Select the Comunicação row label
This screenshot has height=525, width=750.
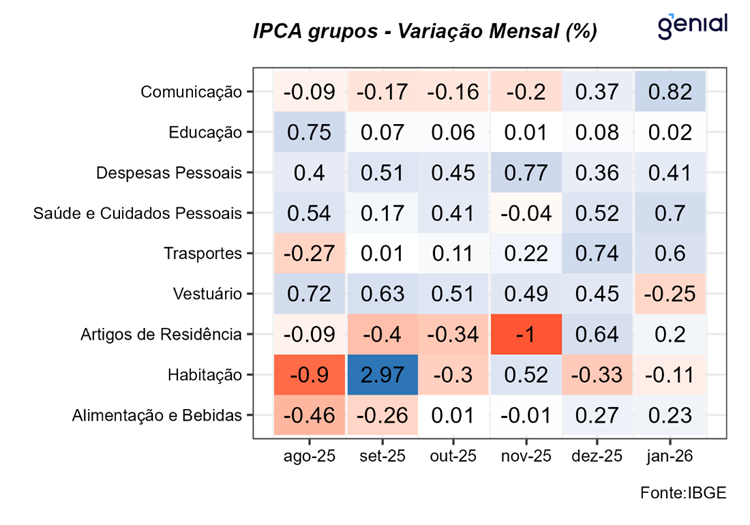click(x=191, y=92)
